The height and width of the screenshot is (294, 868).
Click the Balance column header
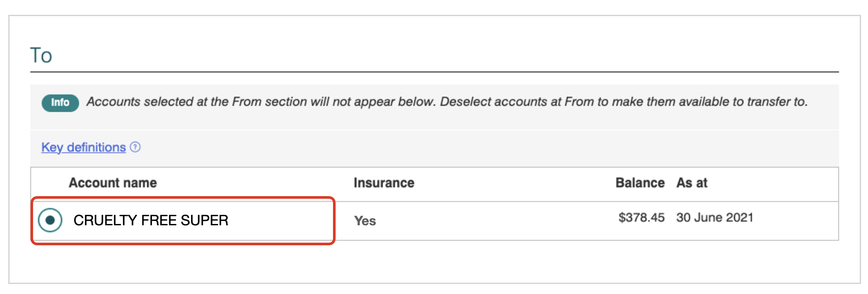pyautogui.click(x=640, y=183)
